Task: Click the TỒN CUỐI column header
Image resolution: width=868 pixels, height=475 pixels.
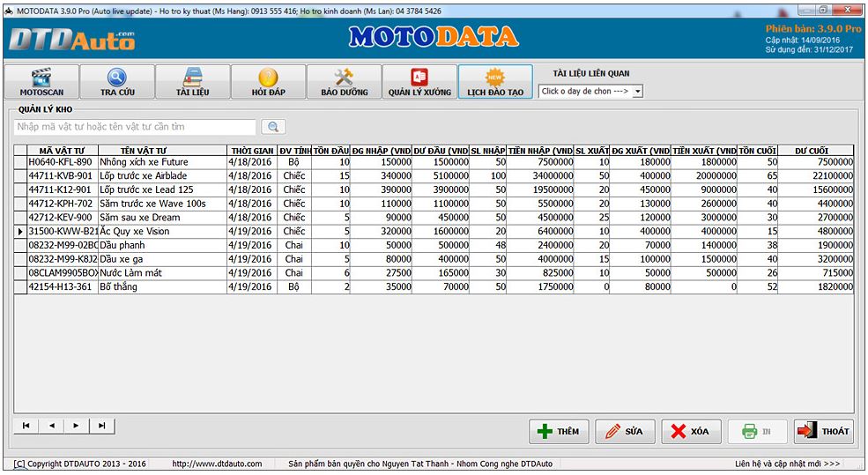Action: (757, 151)
